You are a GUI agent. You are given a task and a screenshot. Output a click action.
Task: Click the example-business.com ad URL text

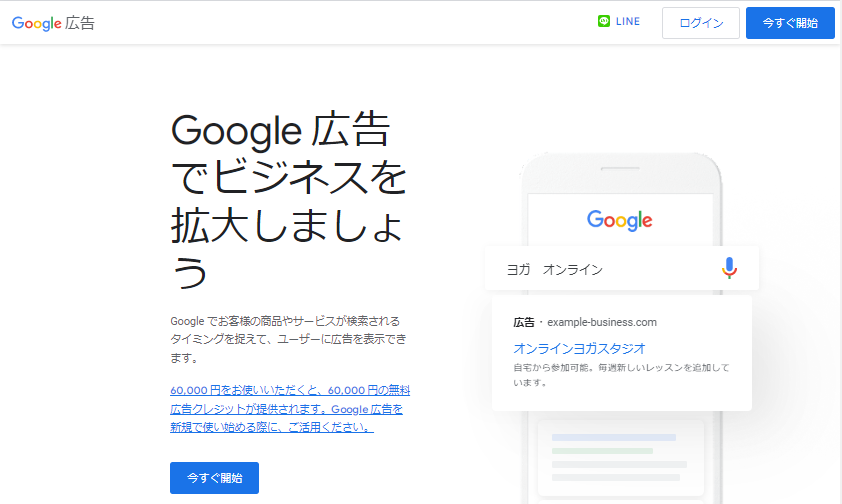tap(601, 322)
